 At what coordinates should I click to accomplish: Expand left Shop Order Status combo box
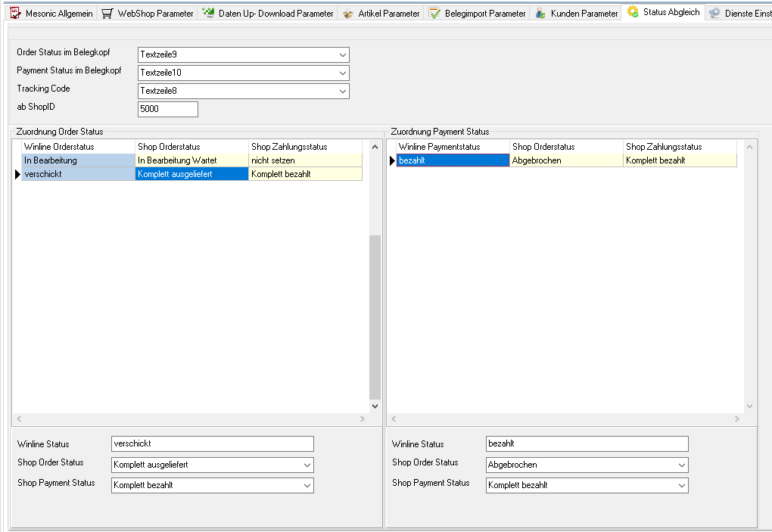tap(307, 465)
